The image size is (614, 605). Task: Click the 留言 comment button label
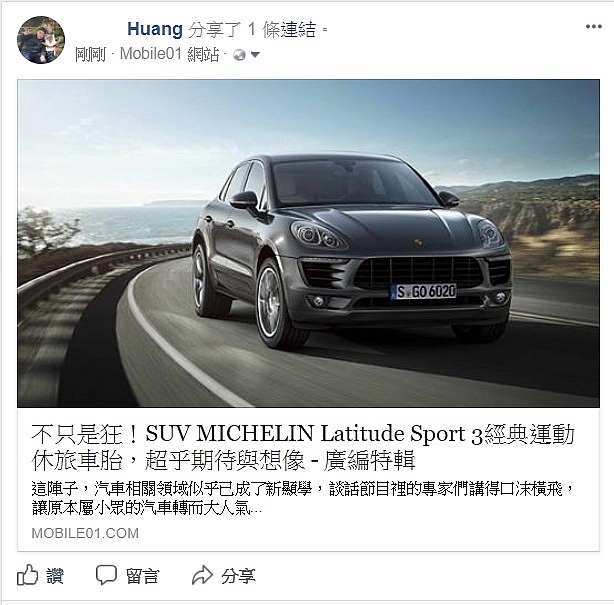143,576
